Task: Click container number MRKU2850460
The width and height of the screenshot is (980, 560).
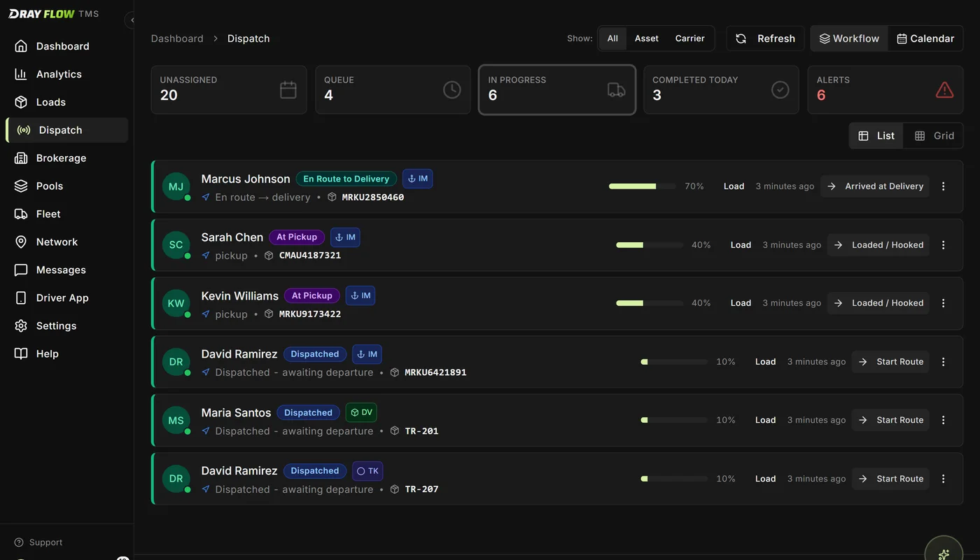Action: tap(373, 197)
